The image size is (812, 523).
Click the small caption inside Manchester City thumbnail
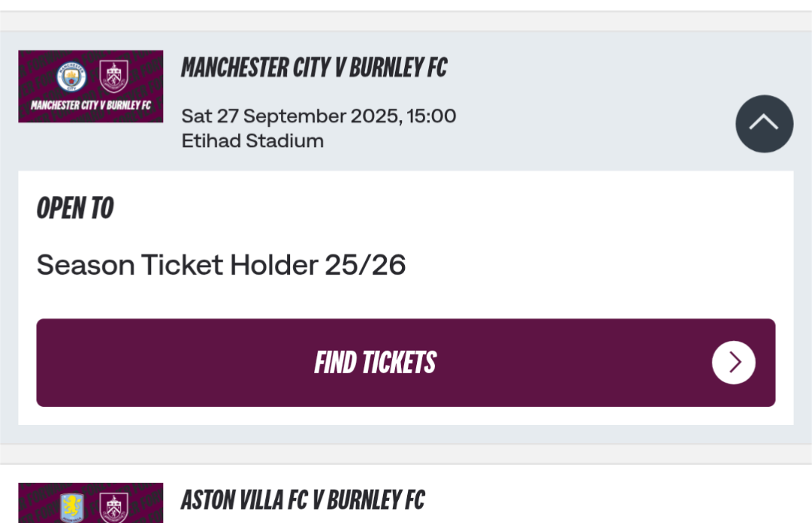(91, 105)
